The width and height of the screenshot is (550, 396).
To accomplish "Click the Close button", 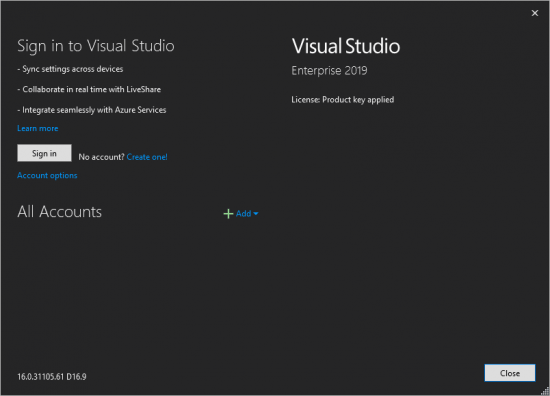I will pyautogui.click(x=510, y=373).
